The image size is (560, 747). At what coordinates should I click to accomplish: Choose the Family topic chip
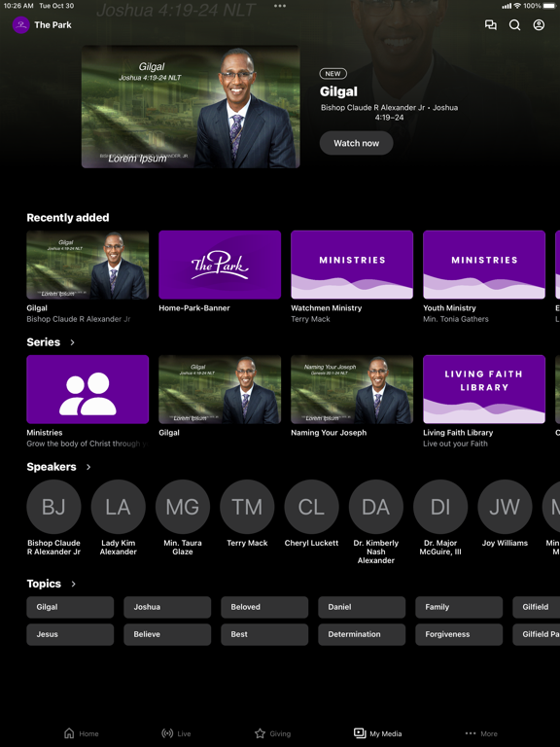pyautogui.click(x=459, y=607)
